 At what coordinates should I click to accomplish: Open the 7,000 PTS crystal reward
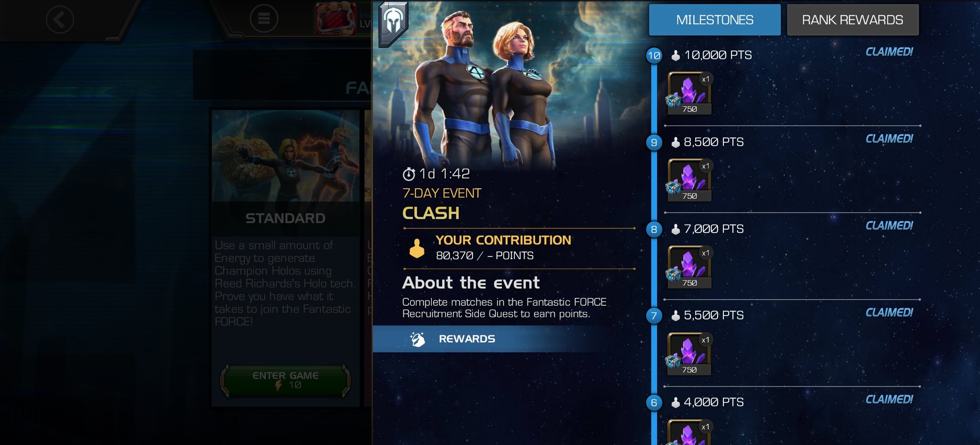tap(689, 267)
